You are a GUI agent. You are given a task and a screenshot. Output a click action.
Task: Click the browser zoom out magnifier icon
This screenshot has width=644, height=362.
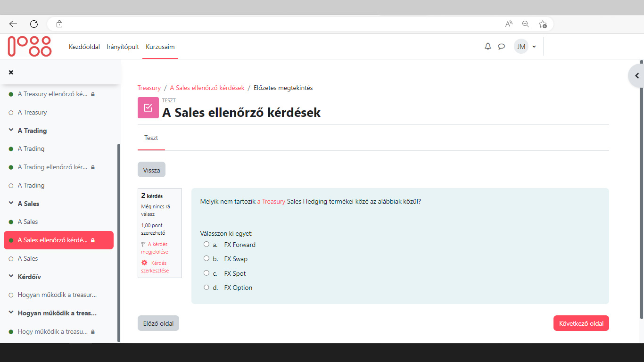point(526,24)
